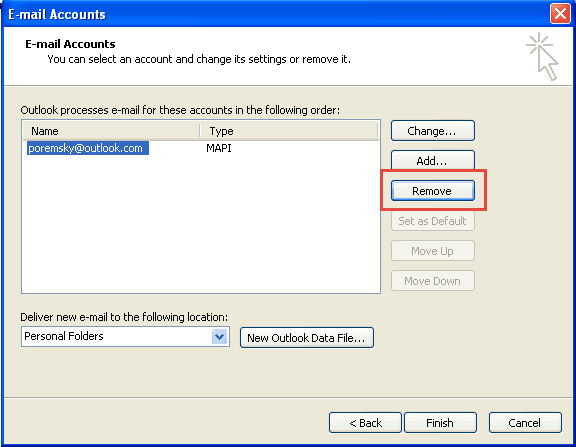The image size is (576, 447).
Task: Click the Move Up button
Action: click(x=433, y=251)
